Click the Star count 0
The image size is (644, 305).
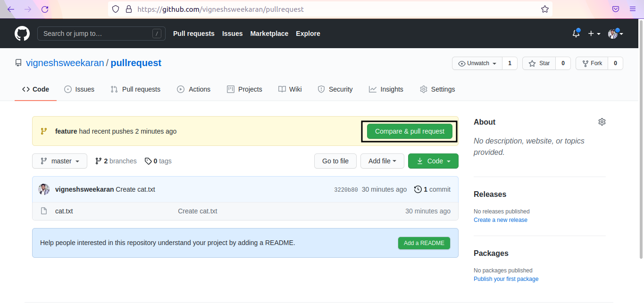[563, 63]
